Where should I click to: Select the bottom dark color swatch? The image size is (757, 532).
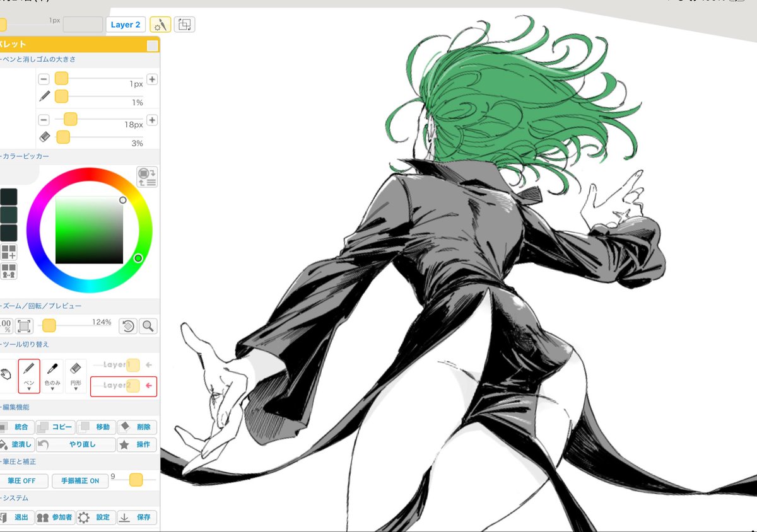point(8,233)
